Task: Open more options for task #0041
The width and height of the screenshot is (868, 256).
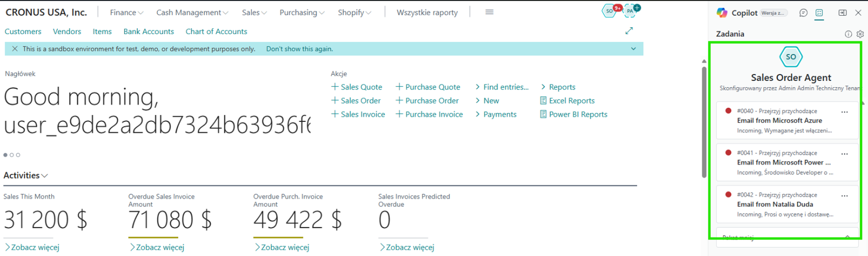Action: tap(845, 154)
